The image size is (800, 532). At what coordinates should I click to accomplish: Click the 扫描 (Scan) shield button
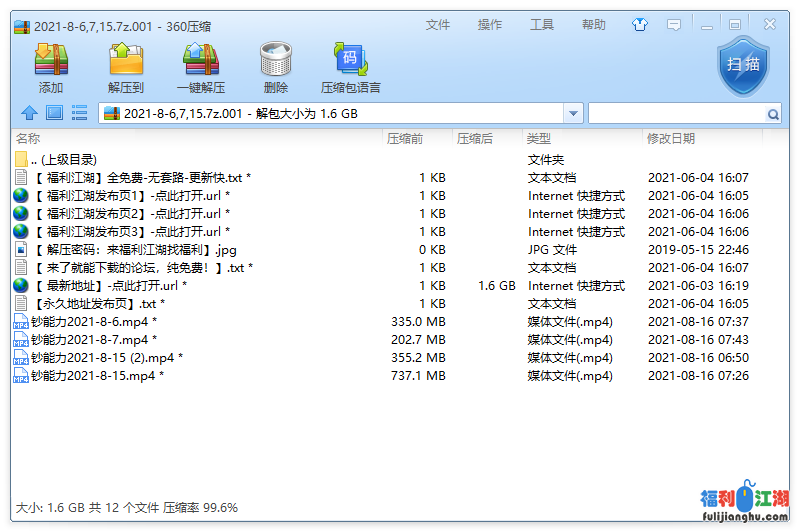[743, 64]
